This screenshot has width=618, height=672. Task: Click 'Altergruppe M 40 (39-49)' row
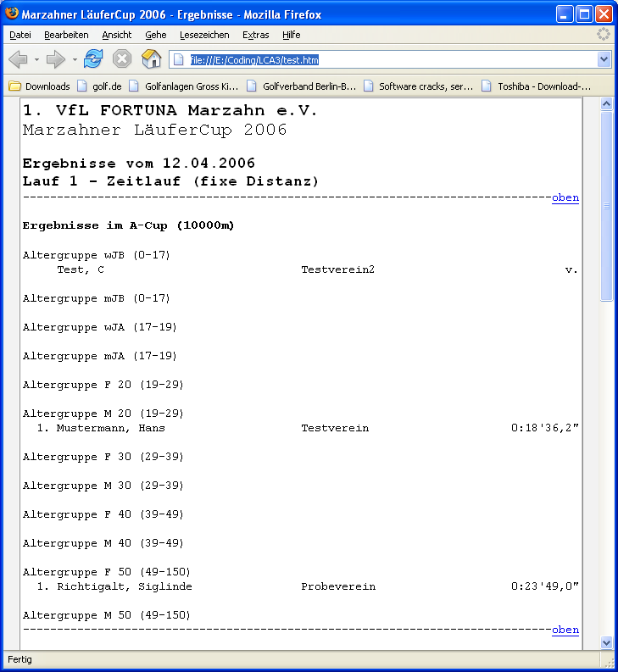pyautogui.click(x=103, y=543)
